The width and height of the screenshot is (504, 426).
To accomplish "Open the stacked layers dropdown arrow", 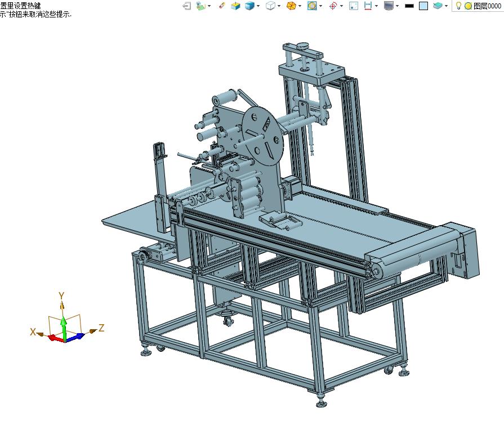I will pyautogui.click(x=446, y=6).
